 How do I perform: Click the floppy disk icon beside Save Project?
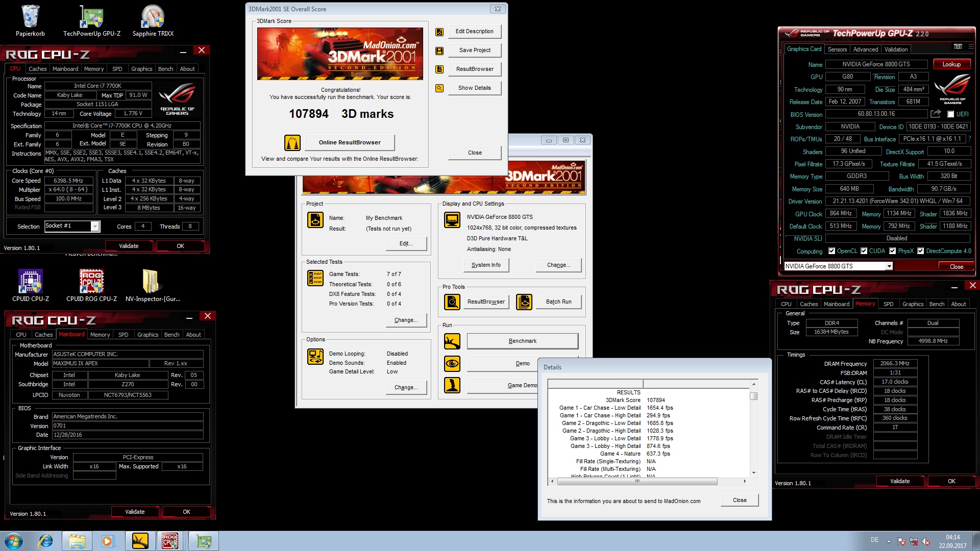(x=439, y=51)
